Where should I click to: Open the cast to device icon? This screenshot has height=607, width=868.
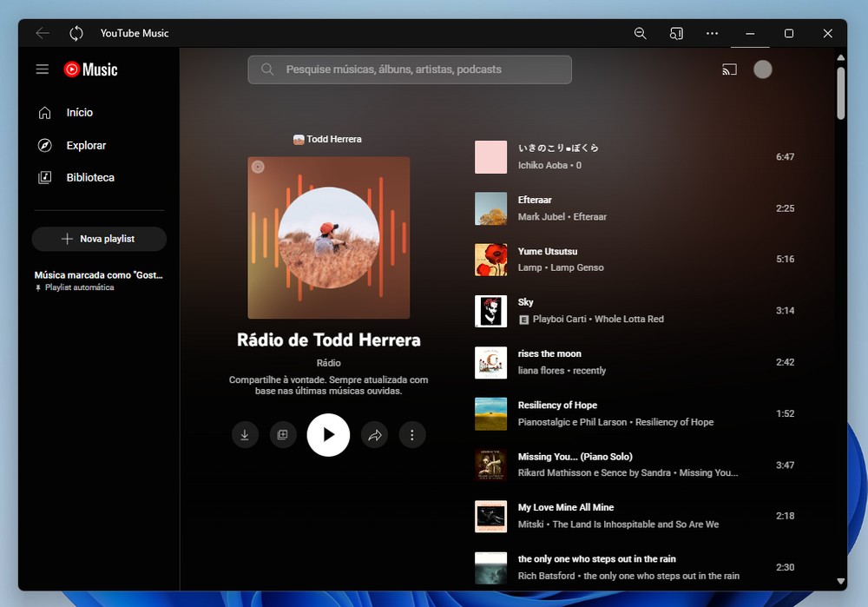point(729,69)
